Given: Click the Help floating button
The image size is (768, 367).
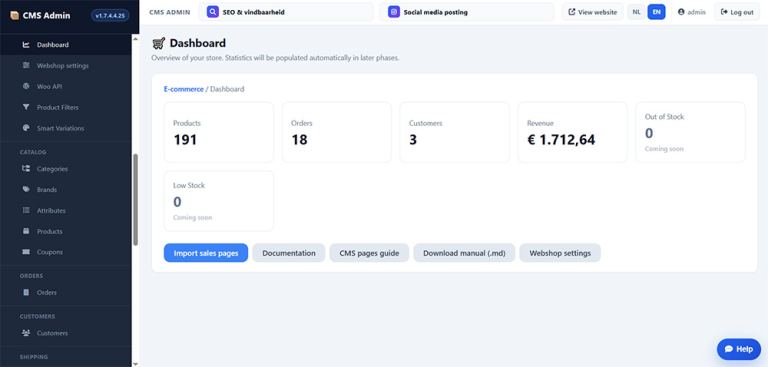Looking at the screenshot, I should pos(739,349).
